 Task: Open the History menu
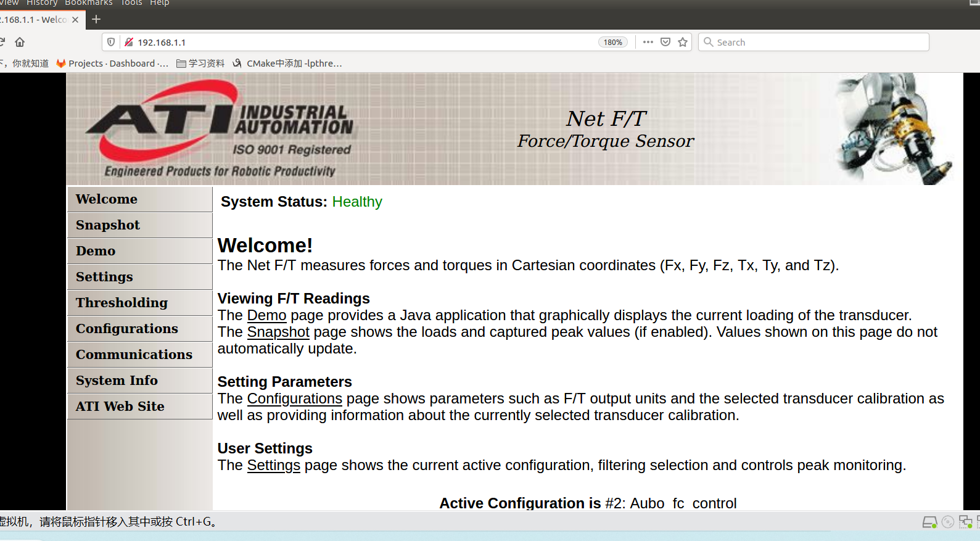42,3
